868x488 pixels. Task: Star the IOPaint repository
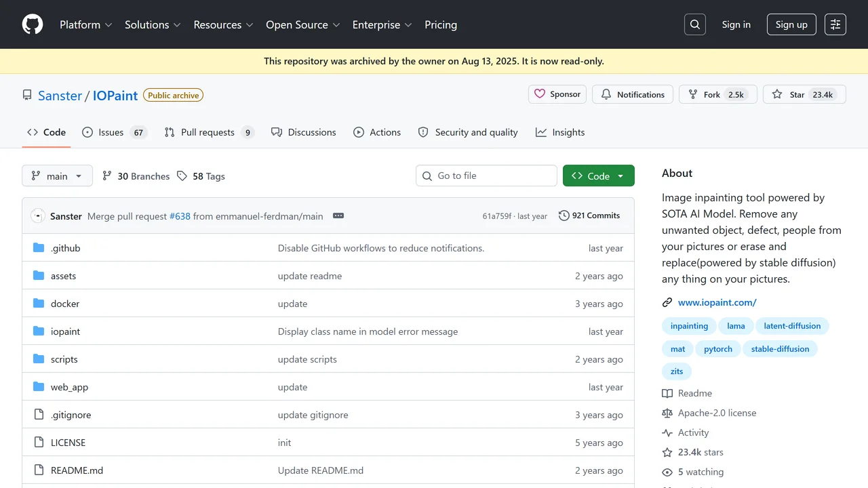tap(804, 94)
